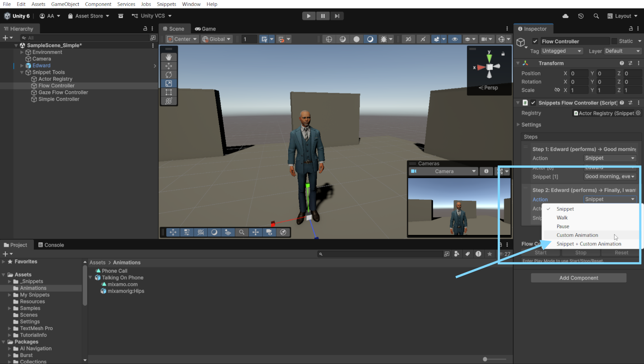Click the Hierarchy add plus button
The height and width of the screenshot is (364, 644).
[x=8, y=38]
